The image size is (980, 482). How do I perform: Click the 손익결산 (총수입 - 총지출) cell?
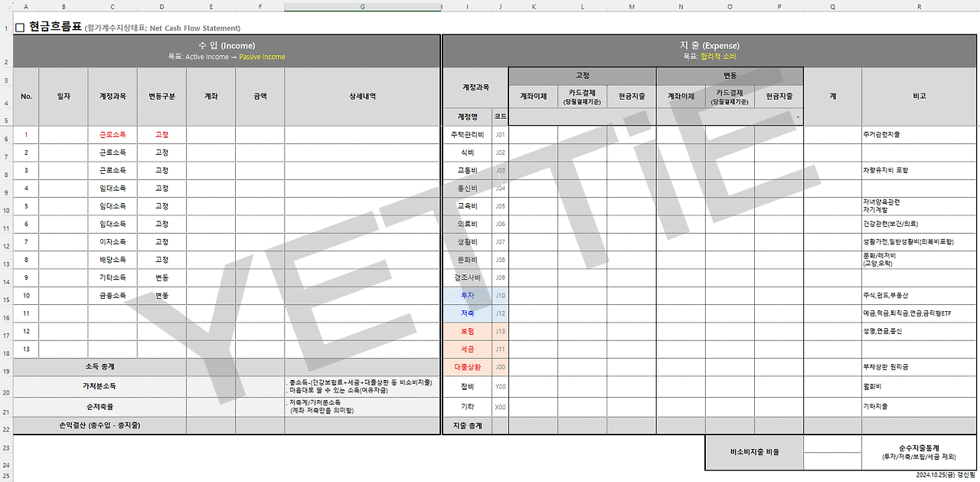pyautogui.click(x=103, y=425)
